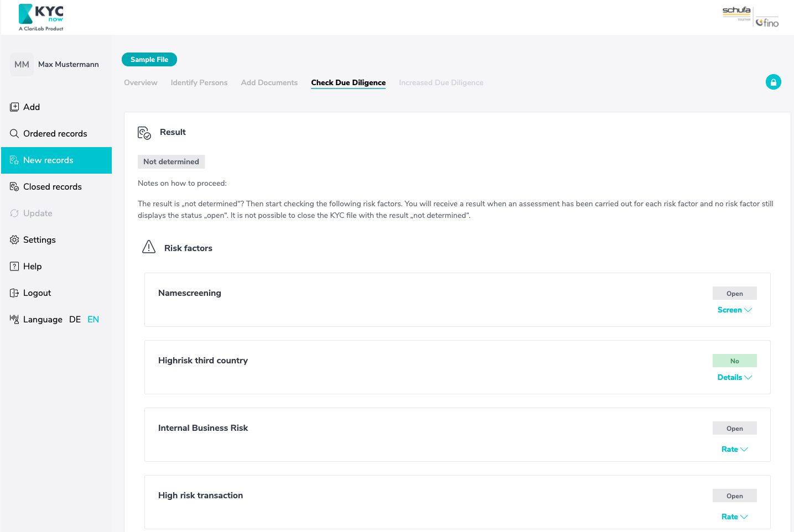Viewport: 794px width, 532px height.
Task: Expand Highrisk third country Details
Action: [x=734, y=377]
